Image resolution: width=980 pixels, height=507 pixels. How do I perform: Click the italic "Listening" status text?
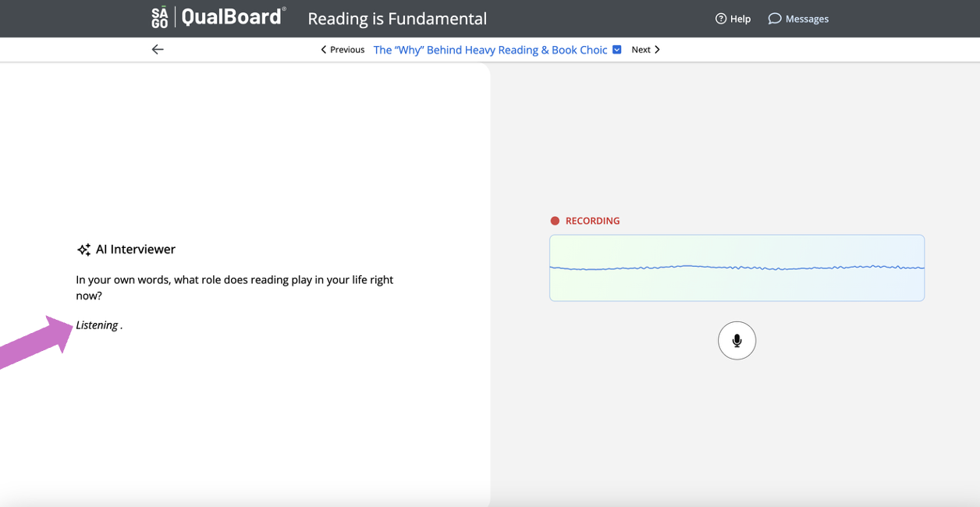coord(96,324)
